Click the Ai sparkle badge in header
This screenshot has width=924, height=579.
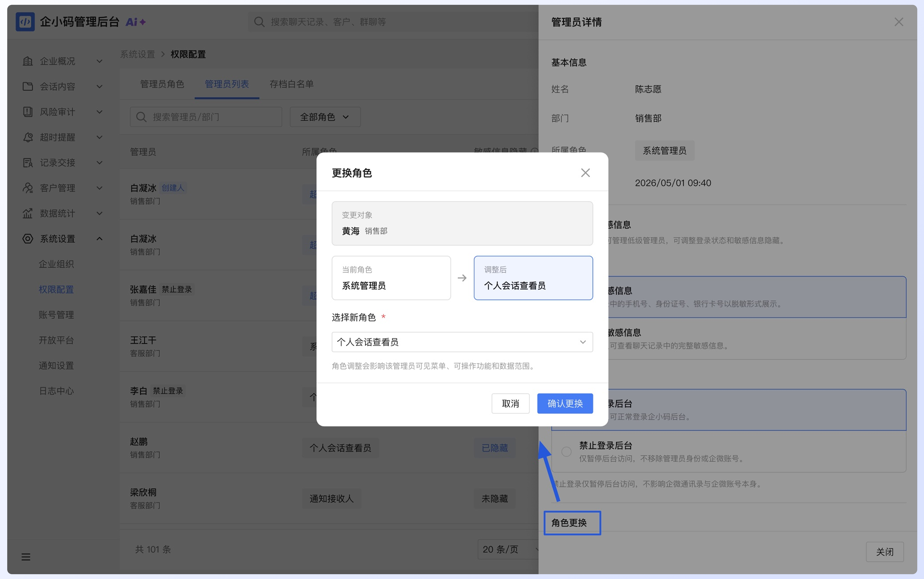tap(136, 22)
